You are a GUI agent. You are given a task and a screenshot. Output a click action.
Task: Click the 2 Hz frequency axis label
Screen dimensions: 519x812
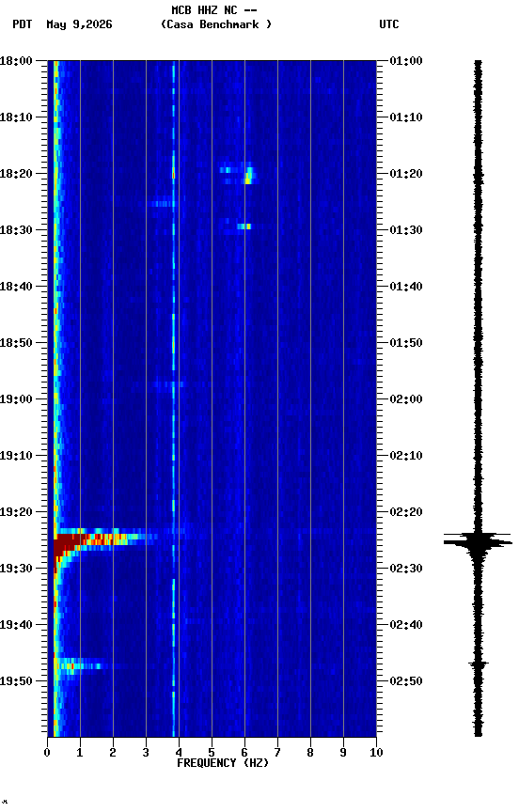113,753
